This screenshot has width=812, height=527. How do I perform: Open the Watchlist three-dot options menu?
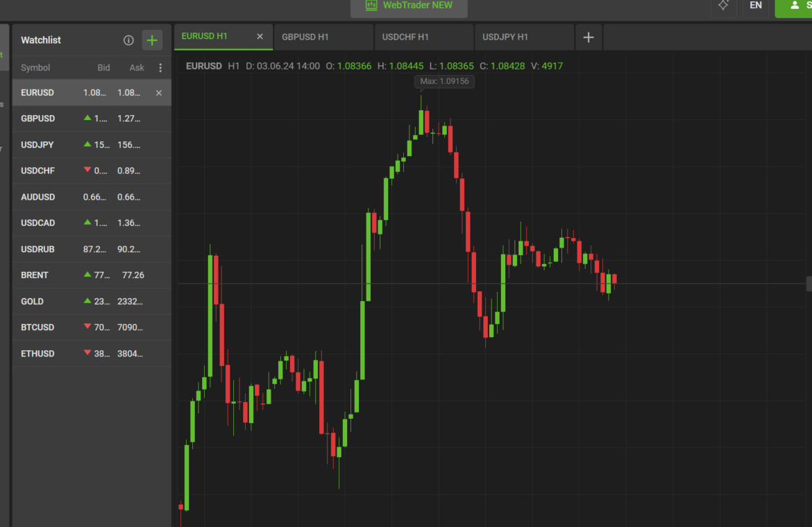click(160, 68)
